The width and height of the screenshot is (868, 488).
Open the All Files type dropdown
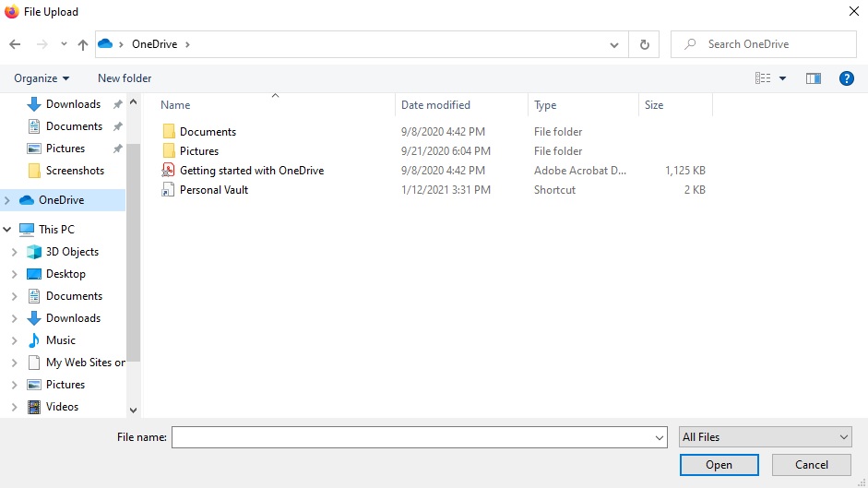coord(765,437)
